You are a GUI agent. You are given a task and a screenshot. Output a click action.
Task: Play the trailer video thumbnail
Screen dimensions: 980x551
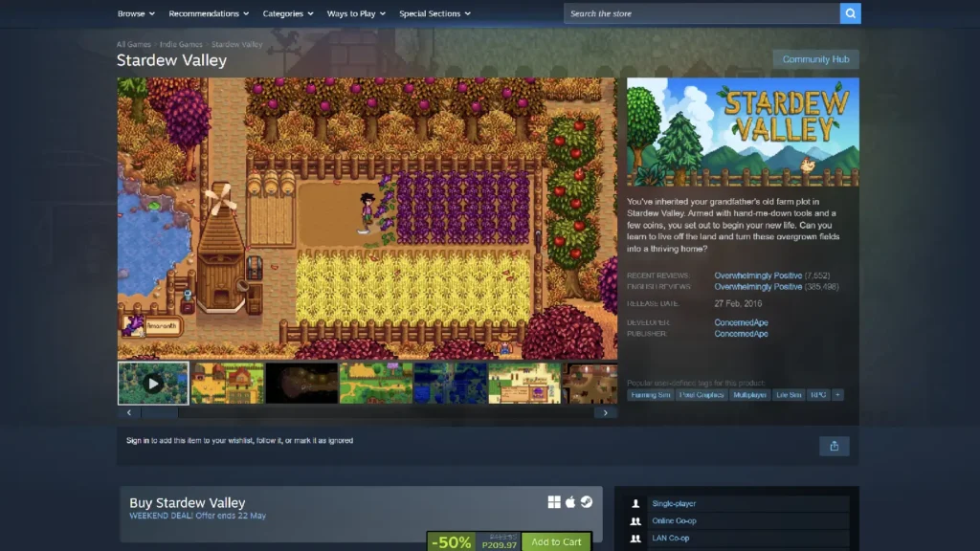pyautogui.click(x=153, y=383)
